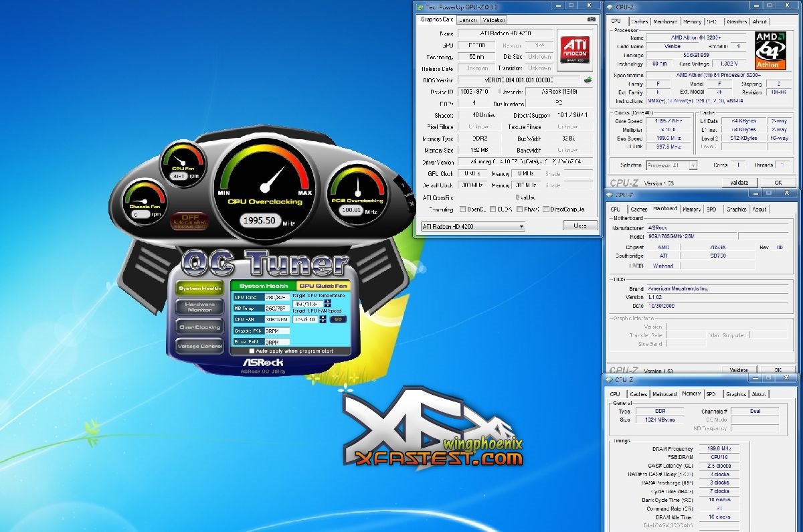Click the GPU-Z title bar app icon
Image resolution: width=803 pixels, height=532 pixels.
tap(420, 6)
